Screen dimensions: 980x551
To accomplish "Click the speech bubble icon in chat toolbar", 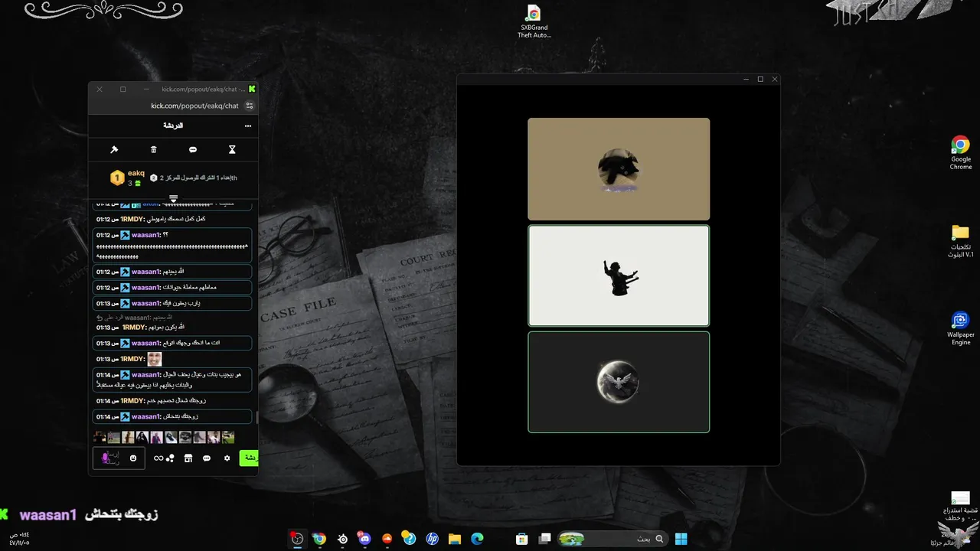I will tap(193, 150).
